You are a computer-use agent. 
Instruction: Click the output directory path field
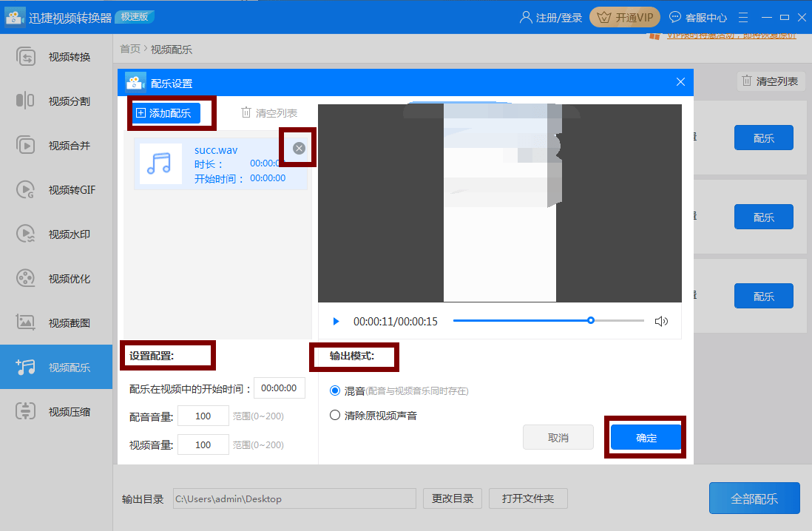pos(294,498)
